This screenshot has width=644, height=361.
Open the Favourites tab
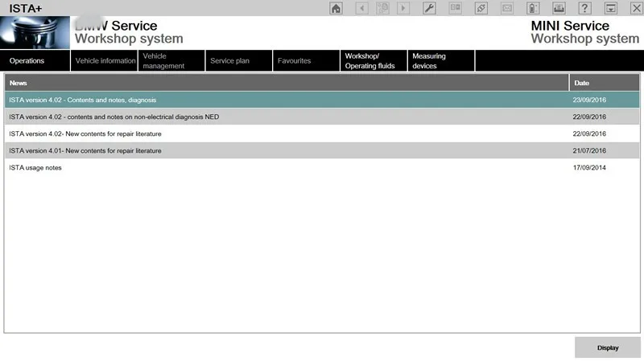click(x=307, y=61)
